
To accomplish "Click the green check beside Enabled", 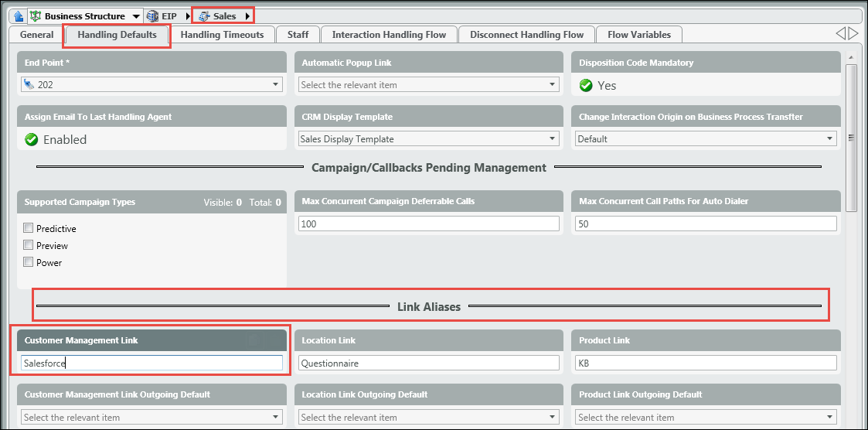I will [x=31, y=140].
